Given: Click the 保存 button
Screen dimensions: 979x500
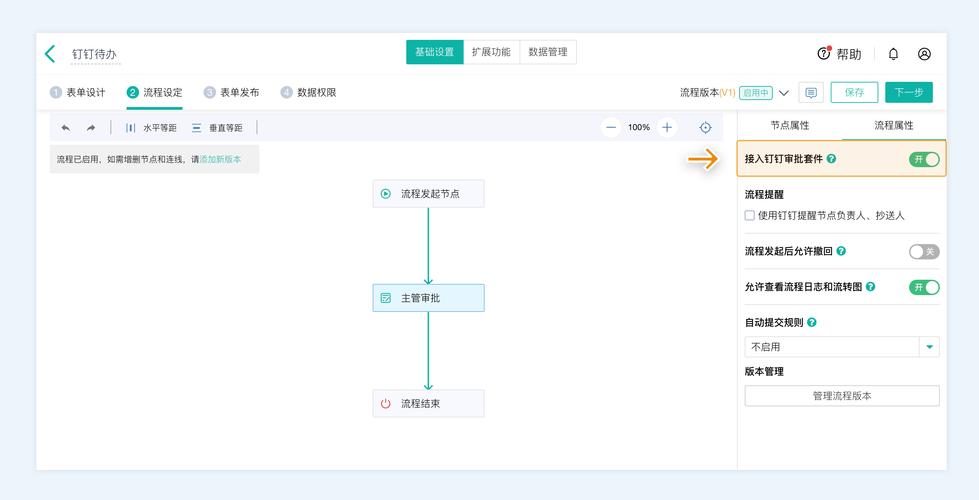Looking at the screenshot, I should 854,92.
